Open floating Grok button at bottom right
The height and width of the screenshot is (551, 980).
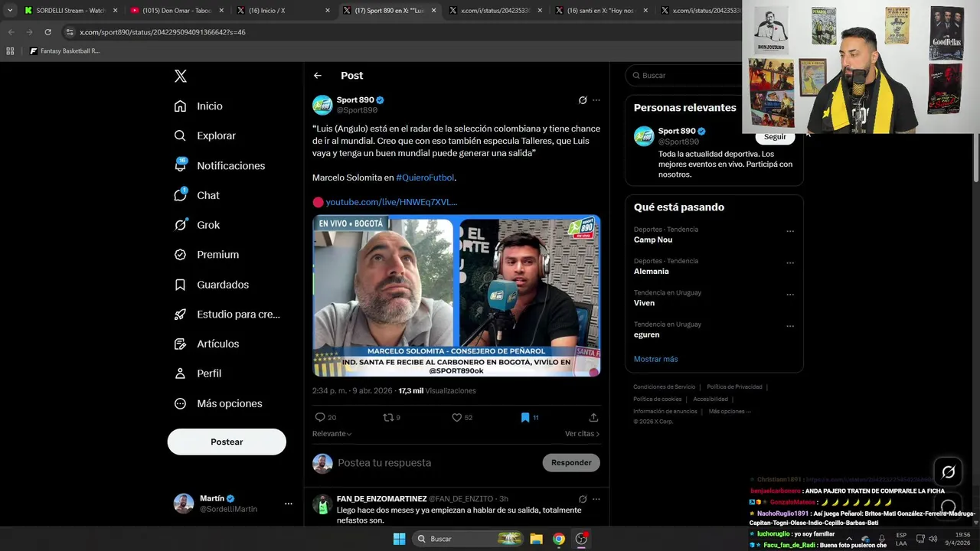tap(948, 472)
